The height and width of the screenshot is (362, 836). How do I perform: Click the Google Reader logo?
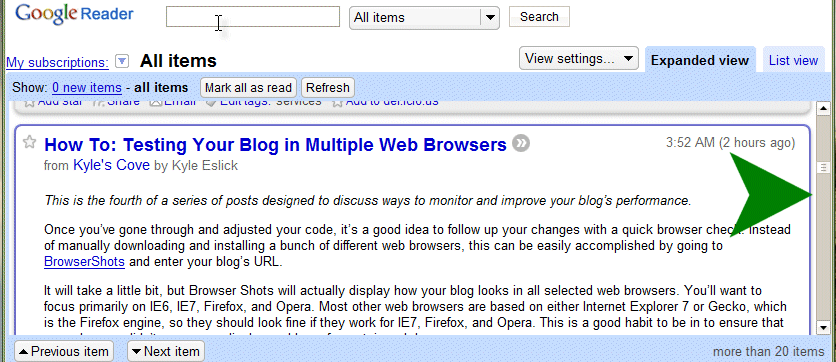(x=74, y=14)
